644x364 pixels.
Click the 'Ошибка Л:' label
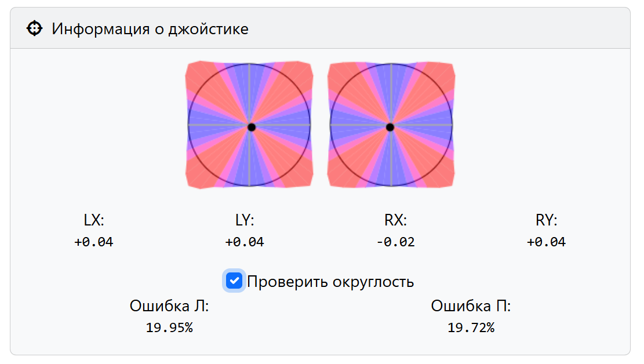(x=169, y=306)
